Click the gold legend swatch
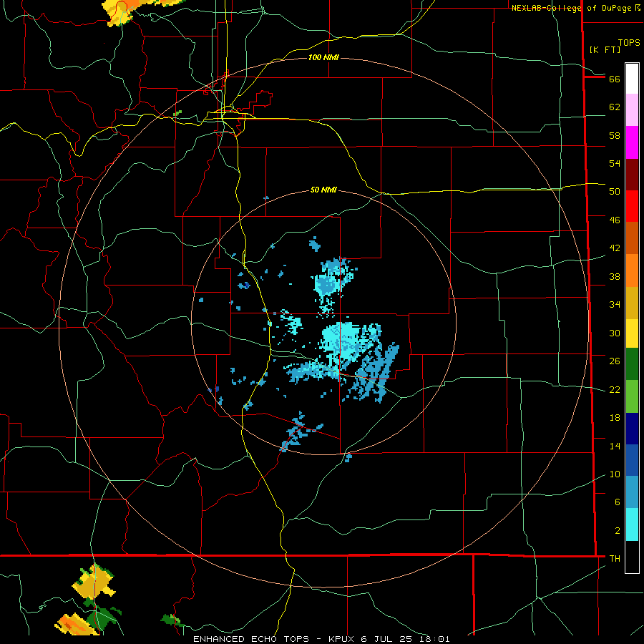The image size is (644, 644). [632, 303]
